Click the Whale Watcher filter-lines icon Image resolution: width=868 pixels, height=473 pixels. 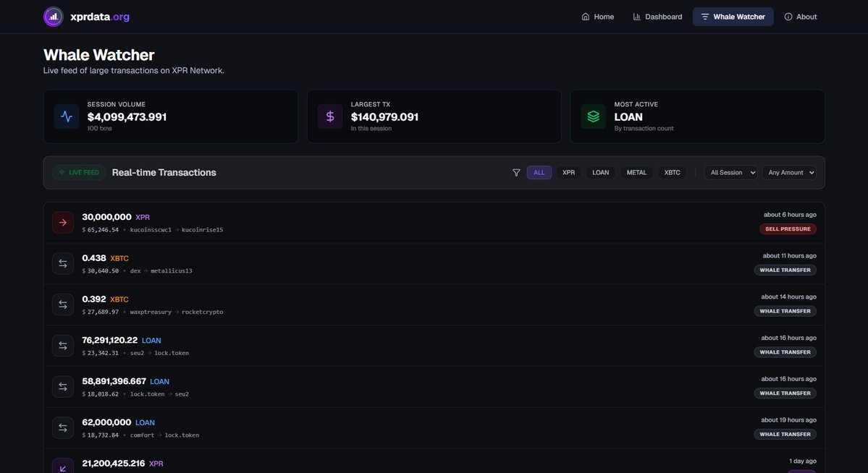pos(704,17)
